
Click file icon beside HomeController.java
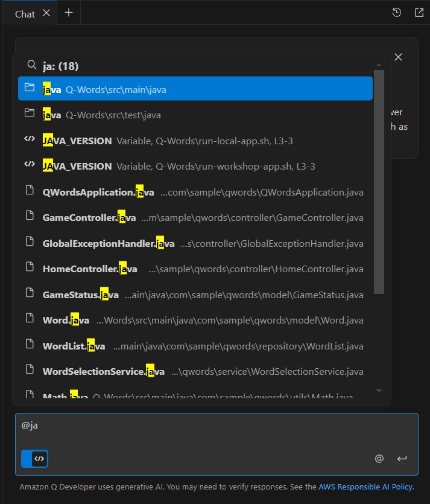click(30, 266)
